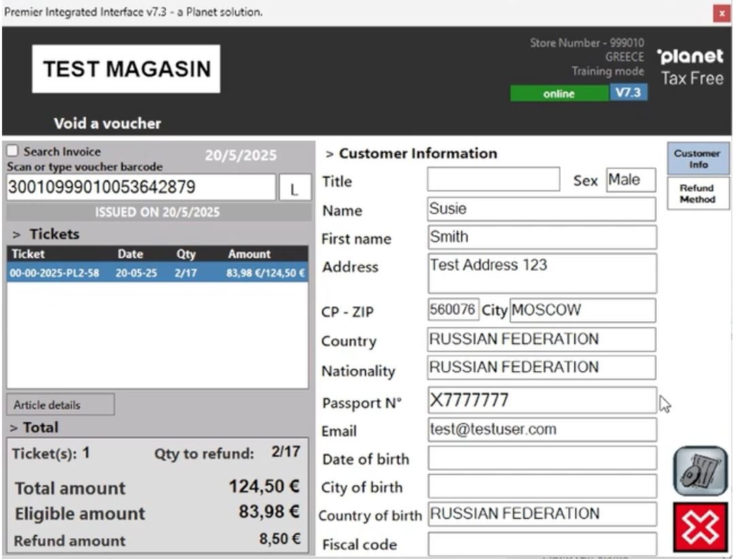Open the Customer Info tab
Viewport: 733px width, 560px height.
[x=697, y=159]
